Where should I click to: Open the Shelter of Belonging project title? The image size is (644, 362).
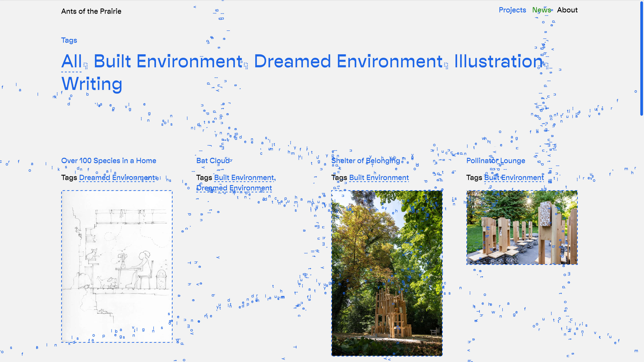tap(365, 161)
